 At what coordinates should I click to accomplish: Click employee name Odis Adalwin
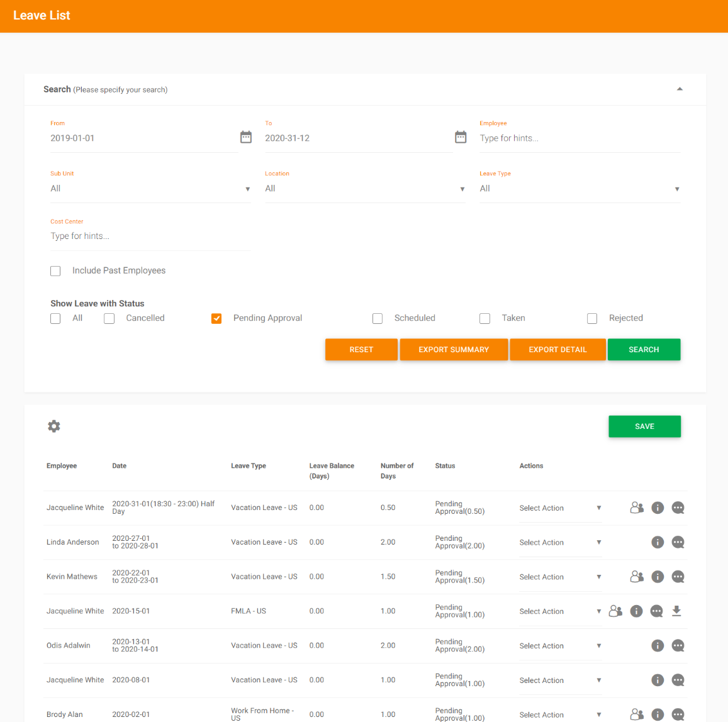coord(68,645)
